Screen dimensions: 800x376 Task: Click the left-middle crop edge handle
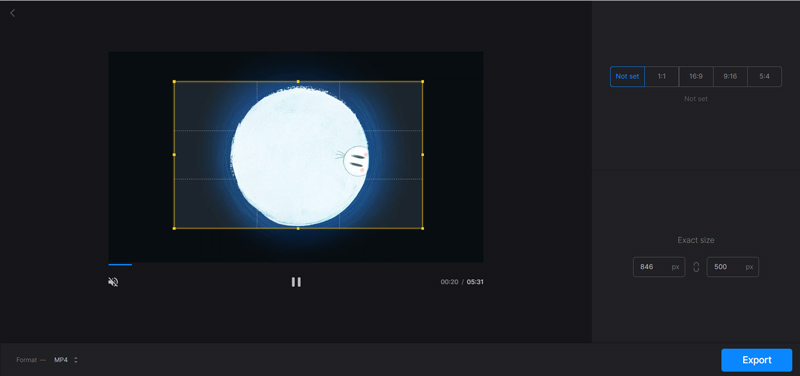(174, 155)
